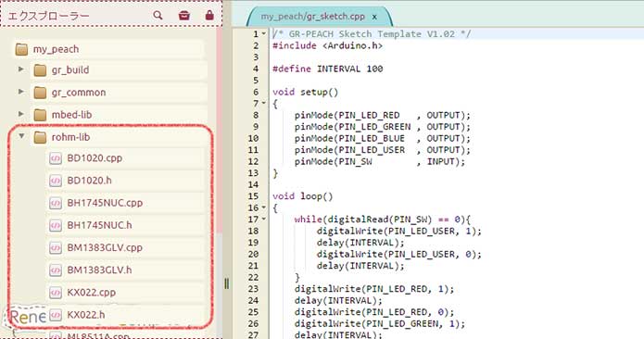Select the rohm-lib folder label
The height and width of the screenshot is (339, 644).
(70, 137)
